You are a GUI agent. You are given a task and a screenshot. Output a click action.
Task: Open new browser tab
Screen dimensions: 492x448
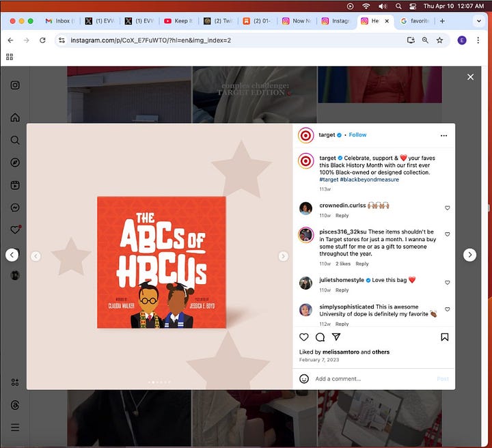click(x=442, y=21)
